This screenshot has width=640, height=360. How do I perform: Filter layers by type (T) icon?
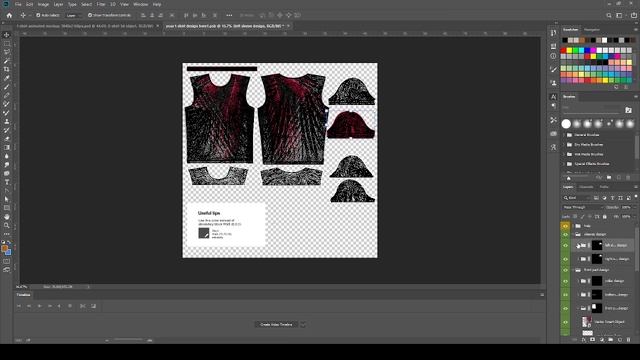pyautogui.click(x=612, y=198)
